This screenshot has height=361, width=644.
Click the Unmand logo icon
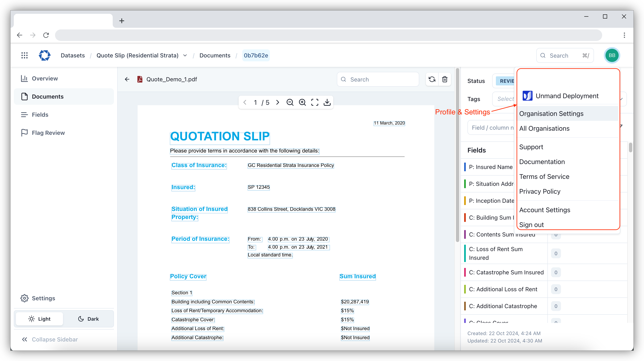(44, 55)
